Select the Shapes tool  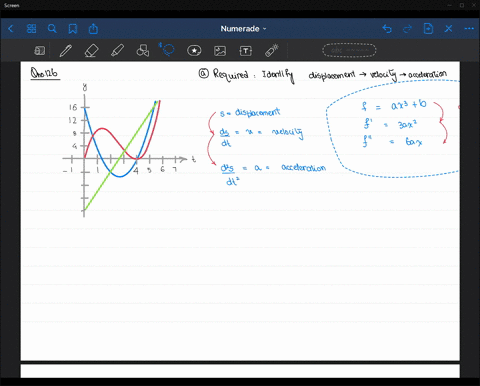click(x=143, y=51)
